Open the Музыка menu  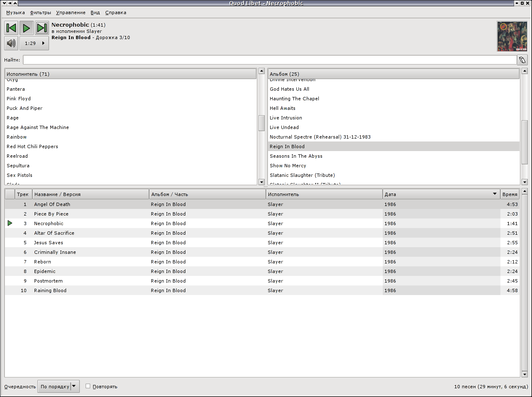(15, 12)
